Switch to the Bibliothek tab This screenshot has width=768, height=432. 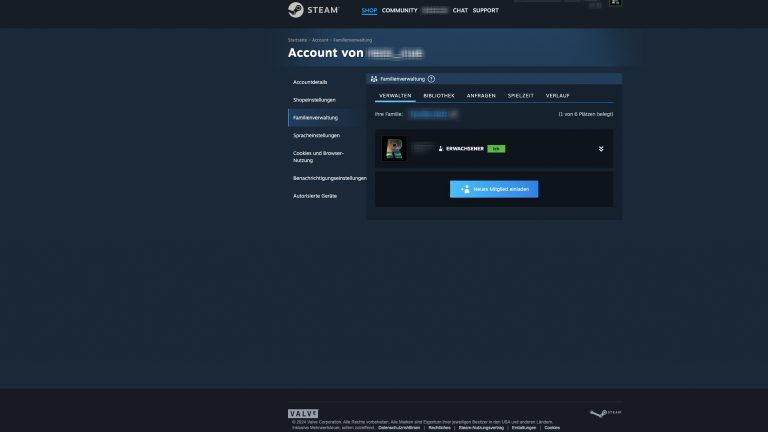coord(438,95)
